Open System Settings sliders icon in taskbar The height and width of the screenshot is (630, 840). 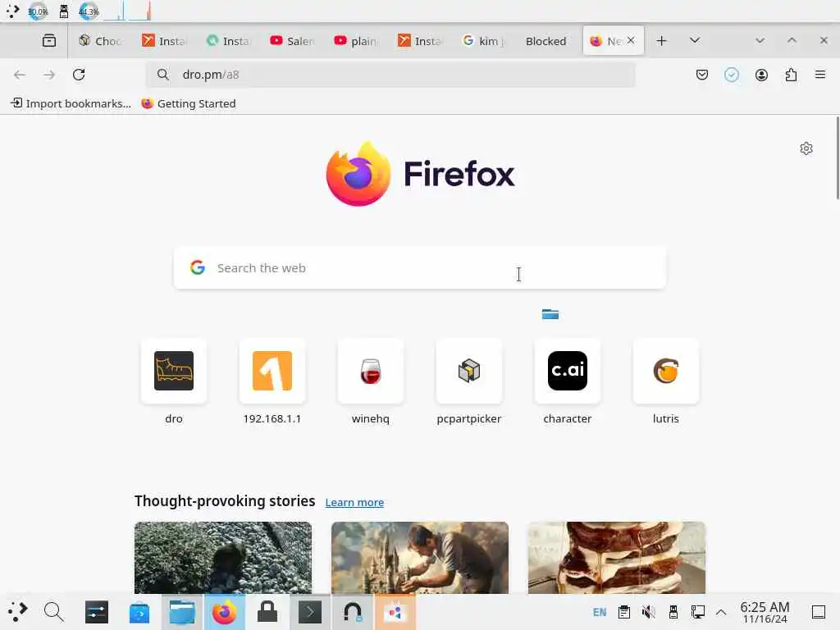click(97, 612)
